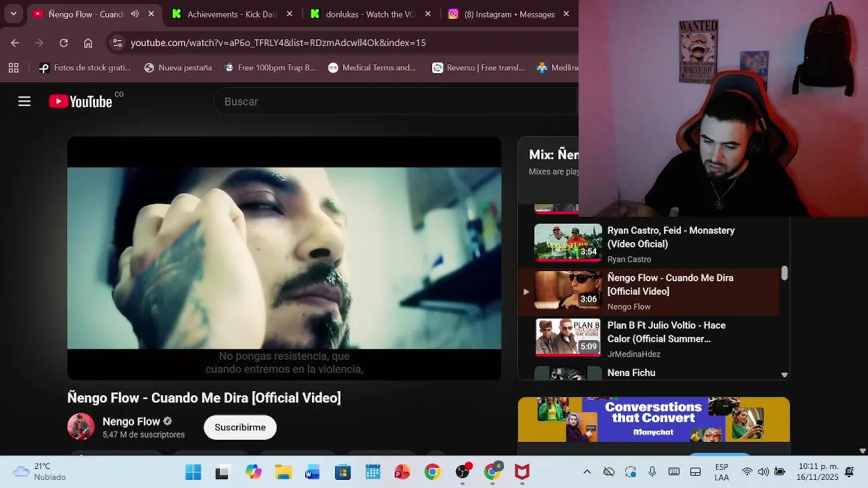868x488 pixels.
Task: Open first Google Chrome taskbar icon
Action: pyautogui.click(x=432, y=472)
